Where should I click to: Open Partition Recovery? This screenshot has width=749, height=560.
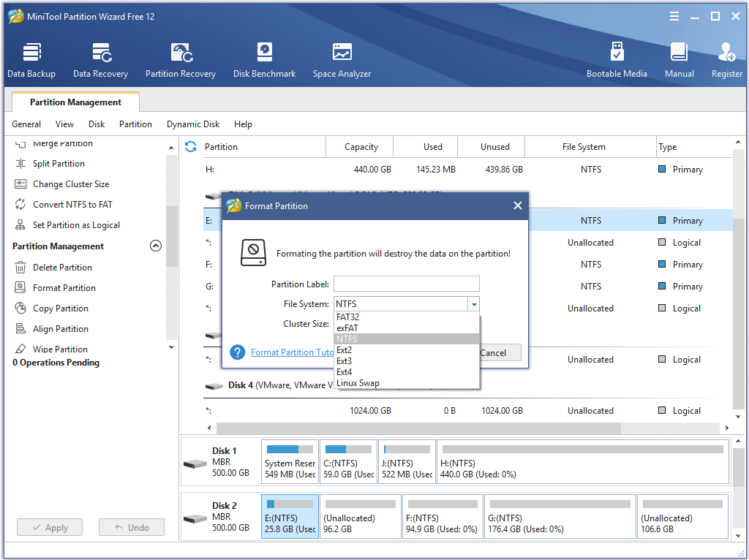pyautogui.click(x=180, y=58)
